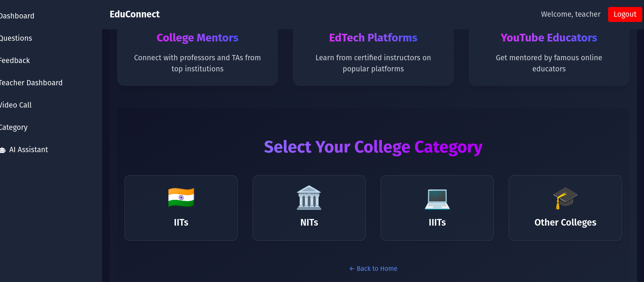Follow the Back to Home link
Viewport: 644px width, 282px height.
click(x=373, y=269)
